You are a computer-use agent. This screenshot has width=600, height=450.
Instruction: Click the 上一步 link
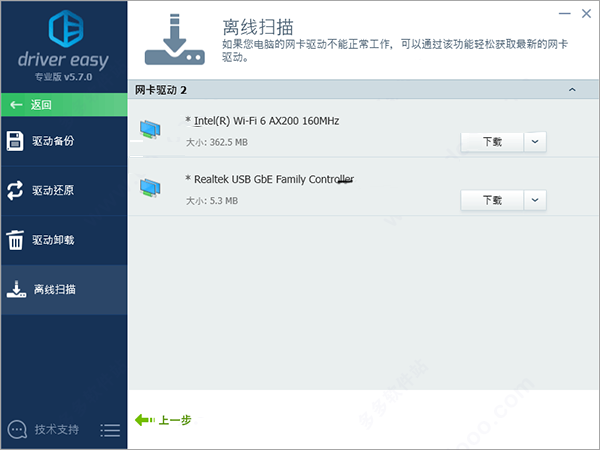point(175,420)
